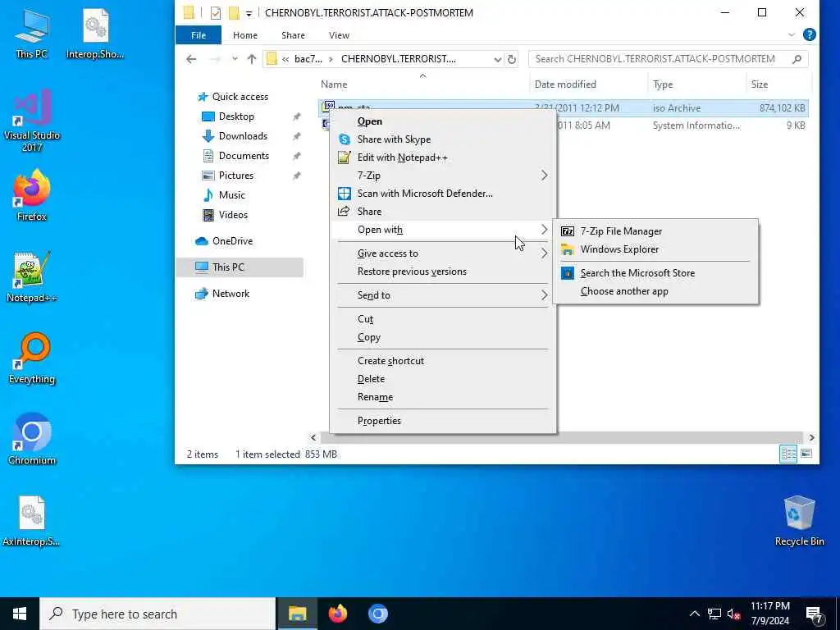Select AxInterop.S... file on desktop
The height and width of the screenshot is (630, 840).
[x=32, y=521]
